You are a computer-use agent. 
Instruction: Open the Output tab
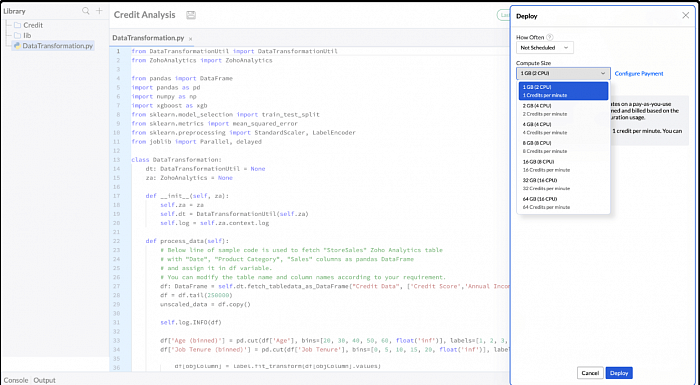point(44,380)
